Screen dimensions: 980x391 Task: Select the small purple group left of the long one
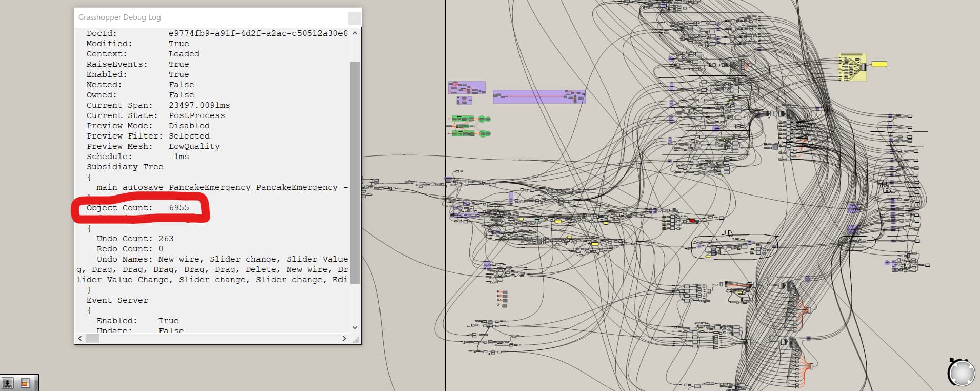(466, 87)
